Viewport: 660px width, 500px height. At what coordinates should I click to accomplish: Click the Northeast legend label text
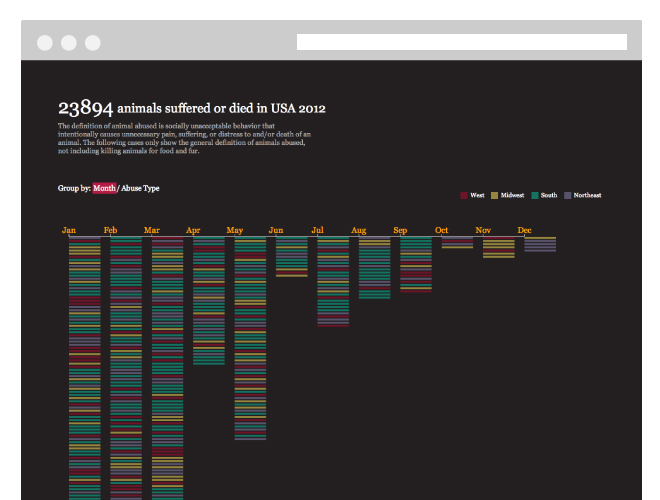click(x=587, y=195)
